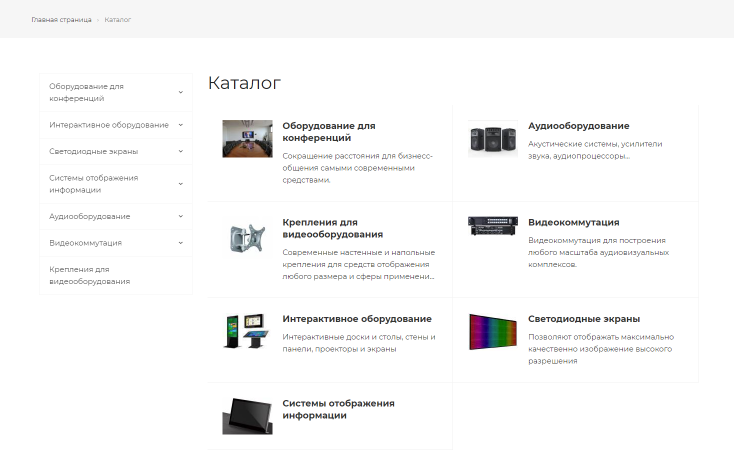Expand Светодиодные экраны sidebar chevron

click(181, 151)
